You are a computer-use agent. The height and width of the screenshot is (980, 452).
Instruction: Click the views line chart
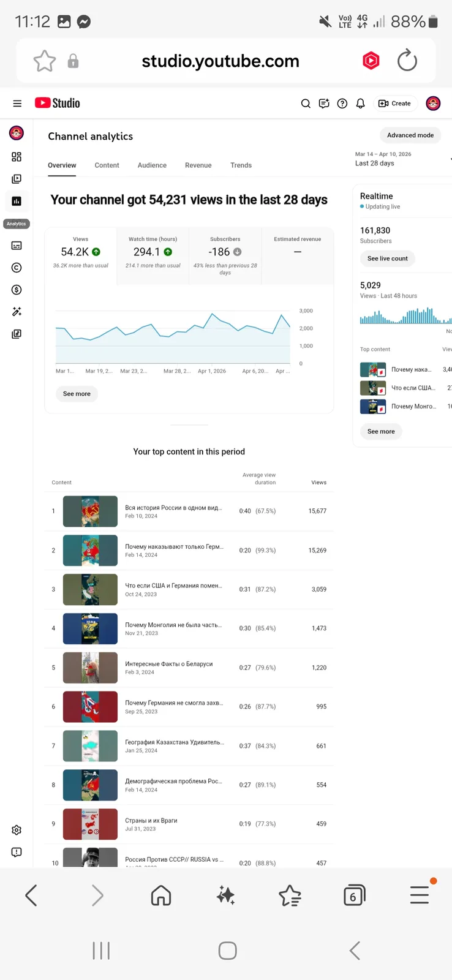click(173, 337)
